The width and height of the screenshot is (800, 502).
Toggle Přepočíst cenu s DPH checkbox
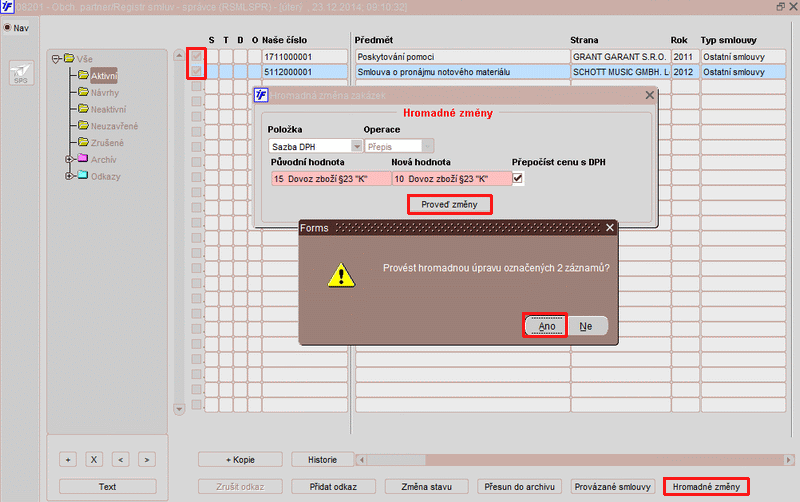pos(517,178)
